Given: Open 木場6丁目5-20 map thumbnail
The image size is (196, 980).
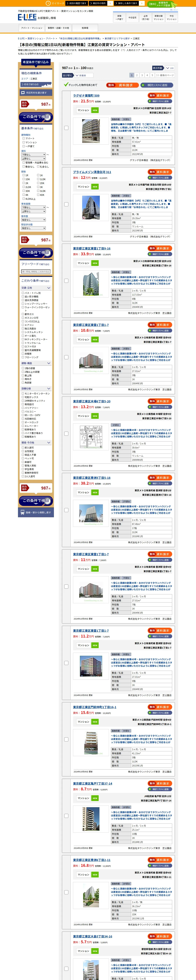Looking at the screenshot, I should (x=91, y=437).
